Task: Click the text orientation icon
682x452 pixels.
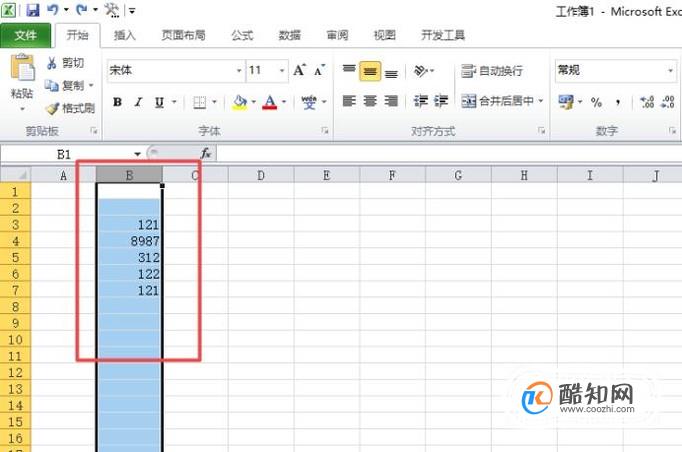Action: tap(421, 70)
